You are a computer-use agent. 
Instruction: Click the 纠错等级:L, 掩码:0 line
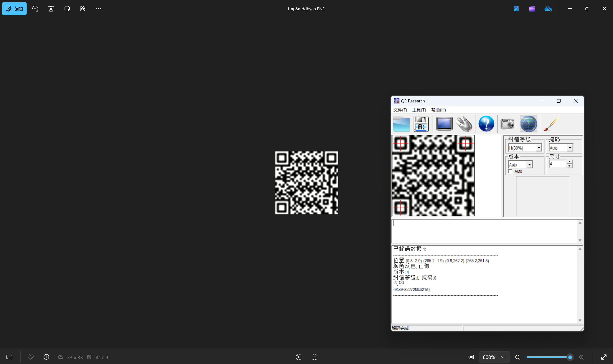pyautogui.click(x=415, y=278)
